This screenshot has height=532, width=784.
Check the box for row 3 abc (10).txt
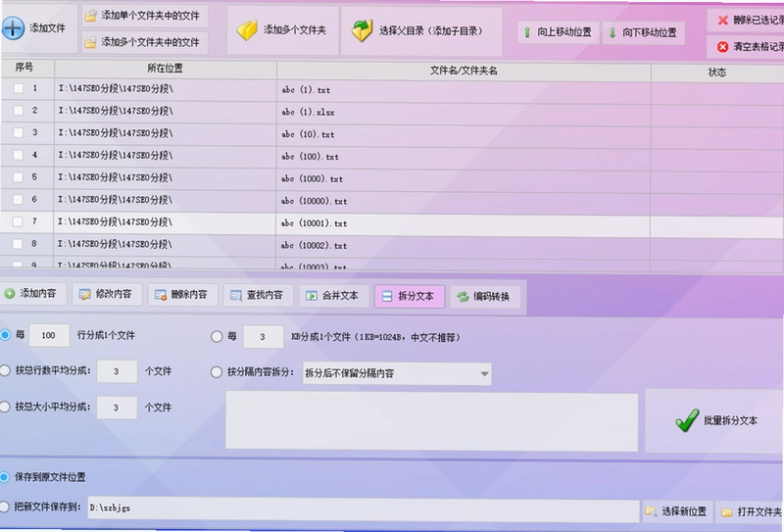coord(19,132)
